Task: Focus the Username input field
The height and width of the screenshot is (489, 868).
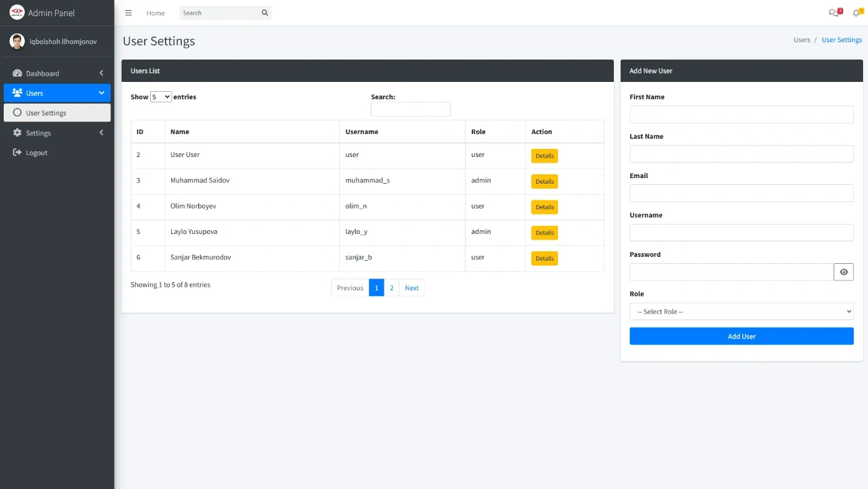Action: (742, 233)
